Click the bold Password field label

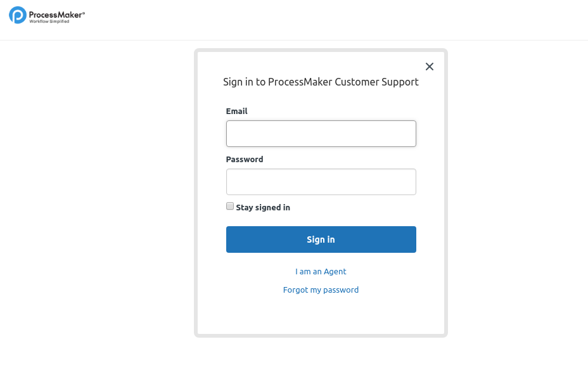coord(245,160)
